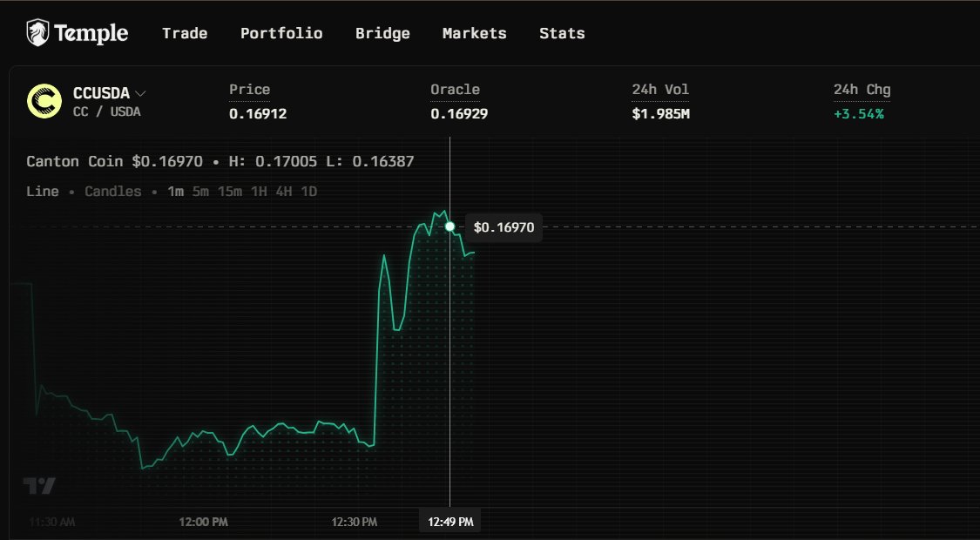This screenshot has width=980, height=540.
Task: Open the Stats page
Action: pyautogui.click(x=562, y=33)
